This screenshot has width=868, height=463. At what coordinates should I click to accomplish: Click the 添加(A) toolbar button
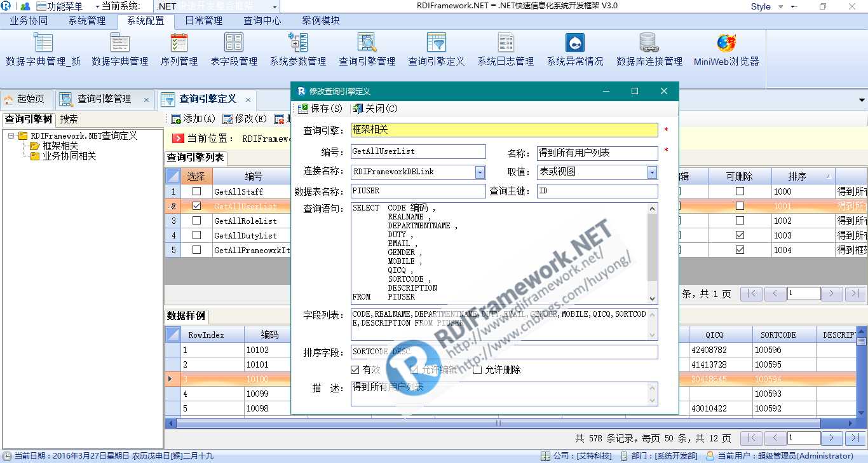tap(193, 119)
